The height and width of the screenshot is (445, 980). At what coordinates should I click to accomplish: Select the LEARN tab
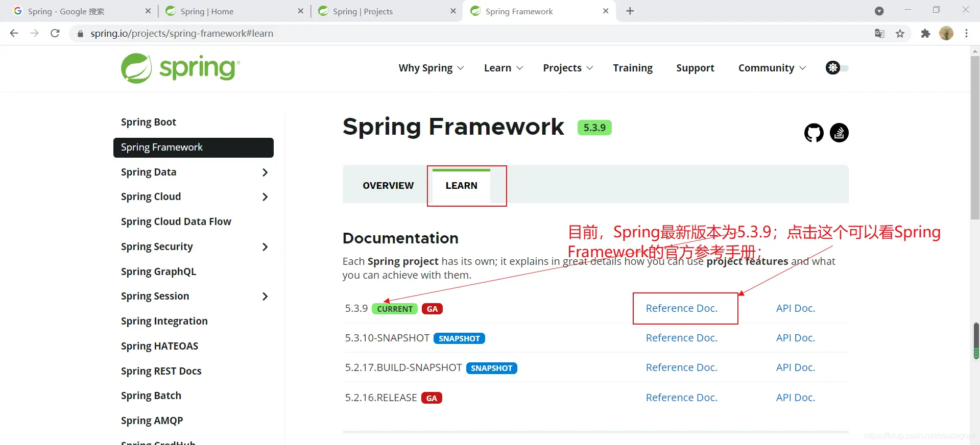point(461,186)
